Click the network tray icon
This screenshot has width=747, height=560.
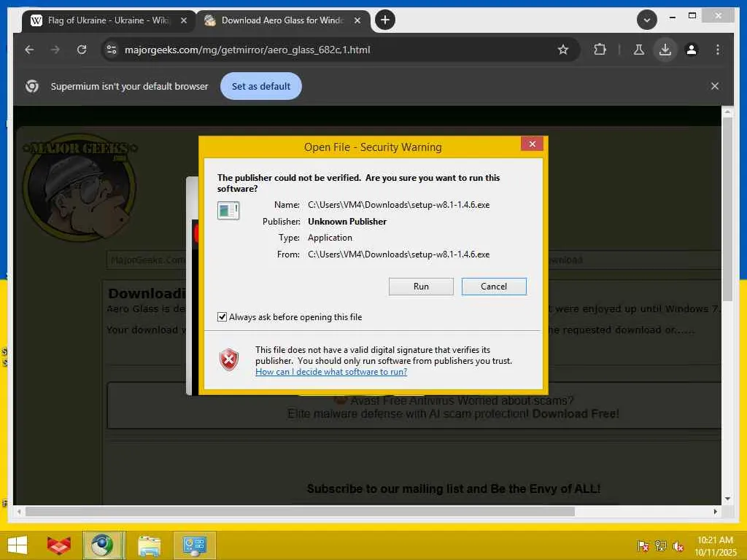[x=660, y=545]
